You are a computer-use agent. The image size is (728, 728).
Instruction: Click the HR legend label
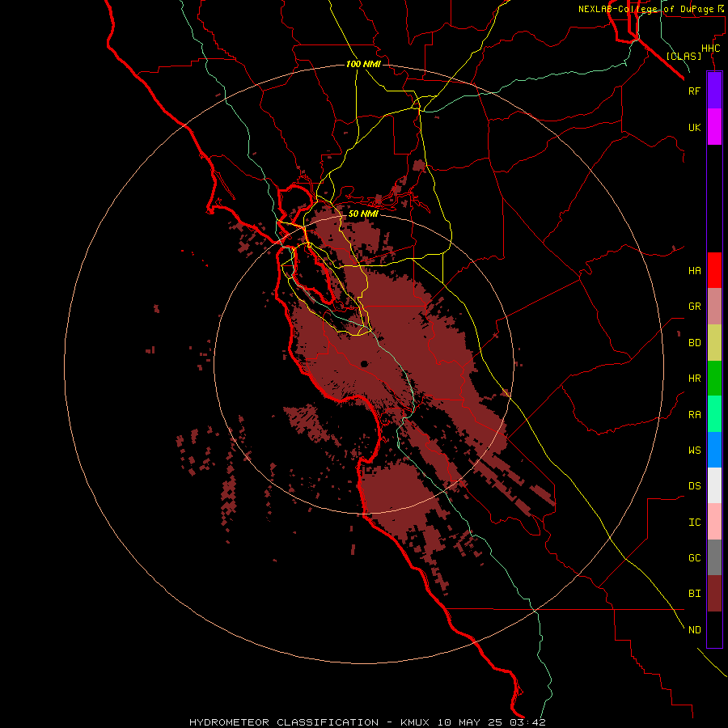(x=694, y=379)
